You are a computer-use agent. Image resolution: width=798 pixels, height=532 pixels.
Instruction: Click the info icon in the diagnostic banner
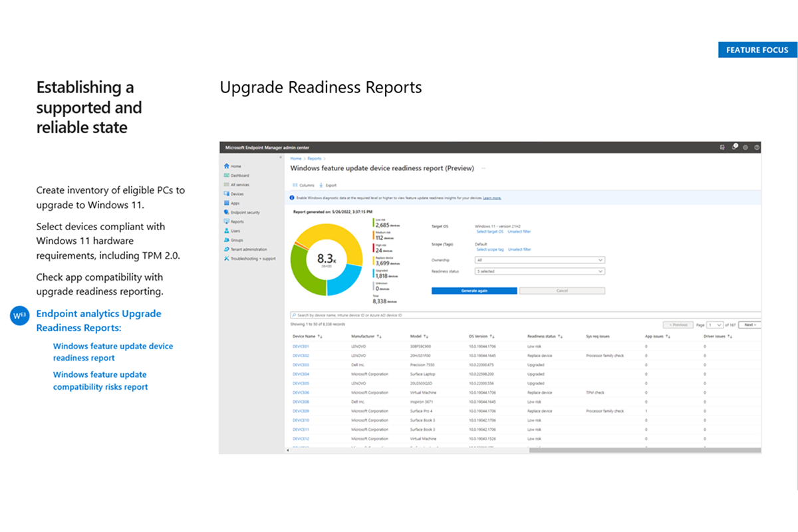pyautogui.click(x=293, y=198)
